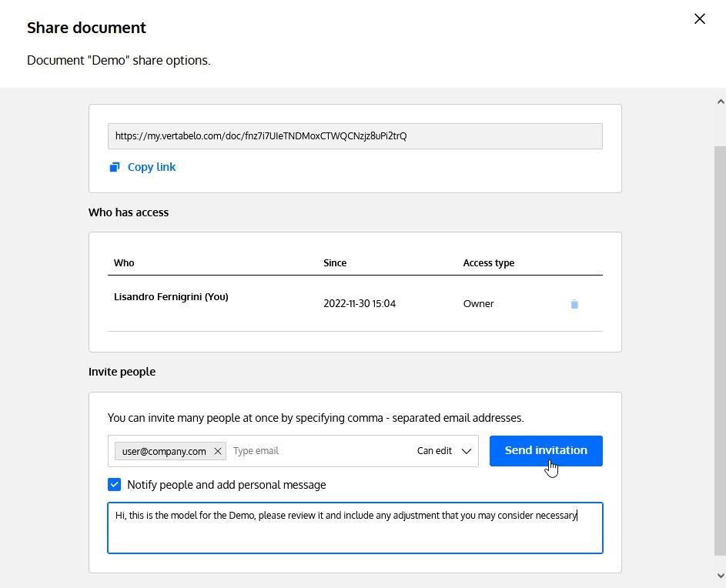Click the Access type column header
The width and height of the screenshot is (726, 588).
click(x=488, y=263)
